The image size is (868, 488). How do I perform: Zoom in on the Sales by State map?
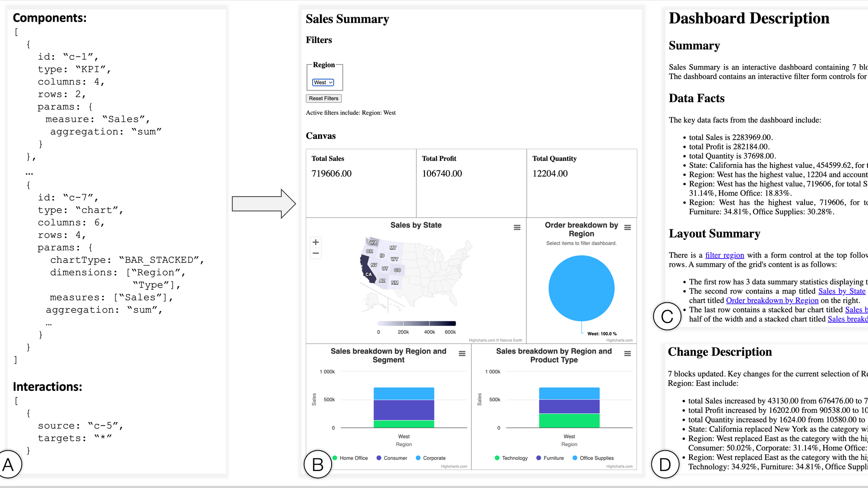[x=315, y=242]
